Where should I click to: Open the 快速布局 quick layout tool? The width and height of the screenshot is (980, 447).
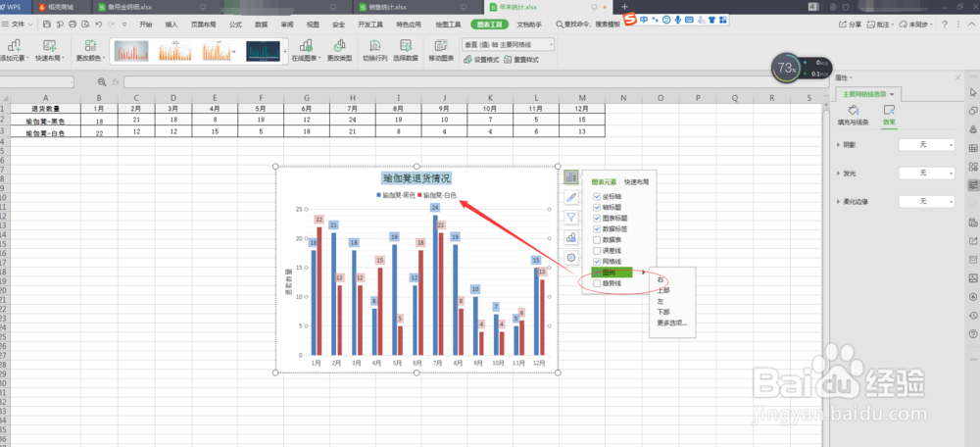tap(49, 51)
